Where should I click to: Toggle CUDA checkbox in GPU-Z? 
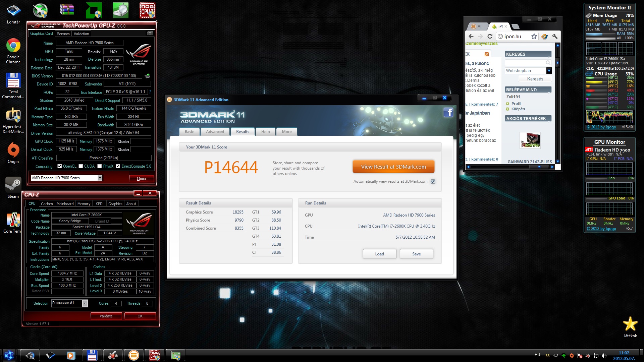click(80, 166)
